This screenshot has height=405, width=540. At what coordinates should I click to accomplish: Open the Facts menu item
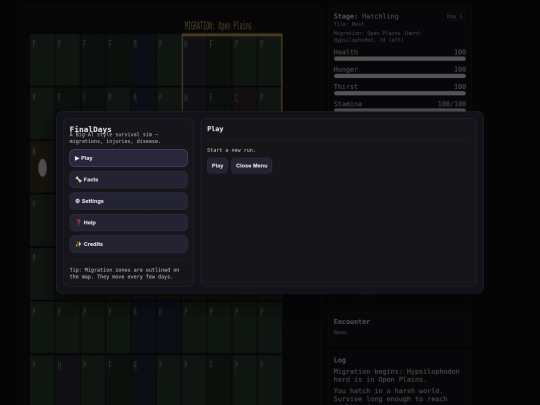[128, 179]
